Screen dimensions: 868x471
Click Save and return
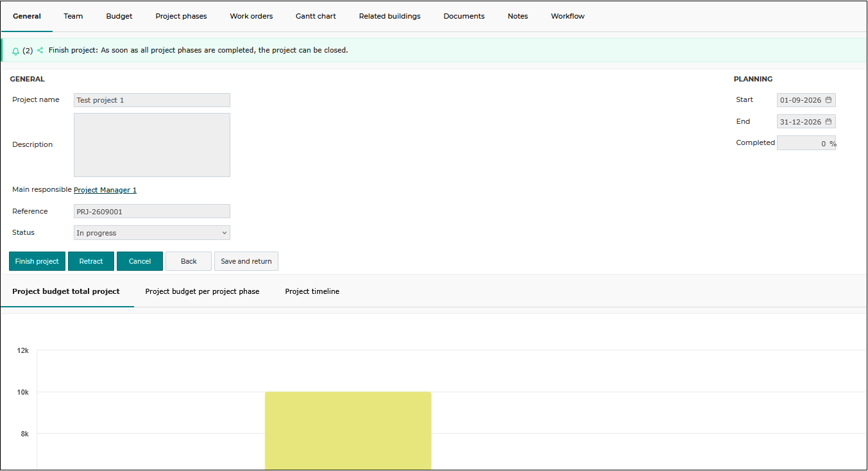[x=246, y=261]
